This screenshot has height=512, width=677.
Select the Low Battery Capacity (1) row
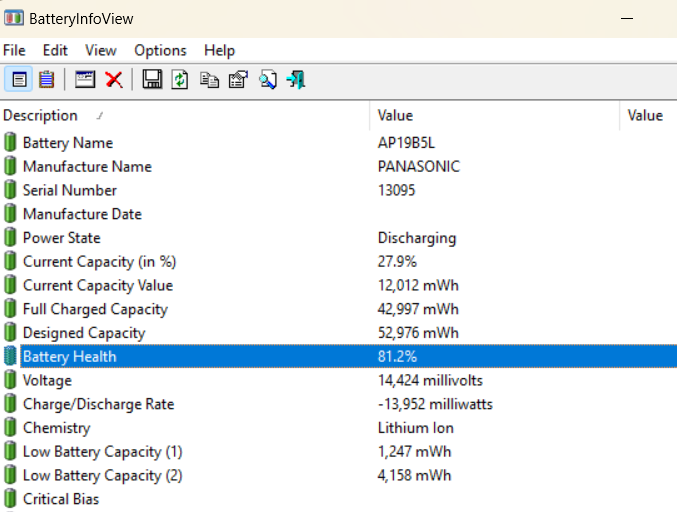pos(102,452)
